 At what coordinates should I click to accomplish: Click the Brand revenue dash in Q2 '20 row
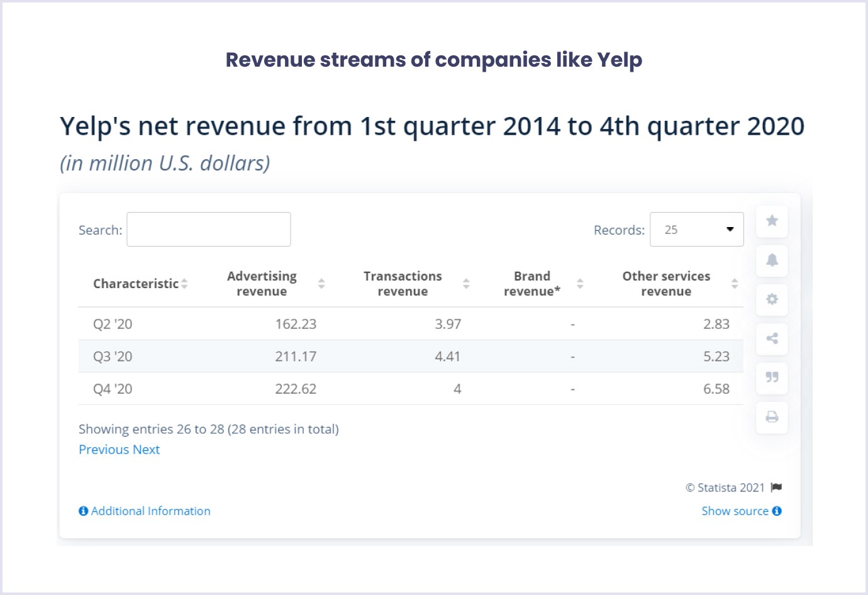[x=572, y=325]
